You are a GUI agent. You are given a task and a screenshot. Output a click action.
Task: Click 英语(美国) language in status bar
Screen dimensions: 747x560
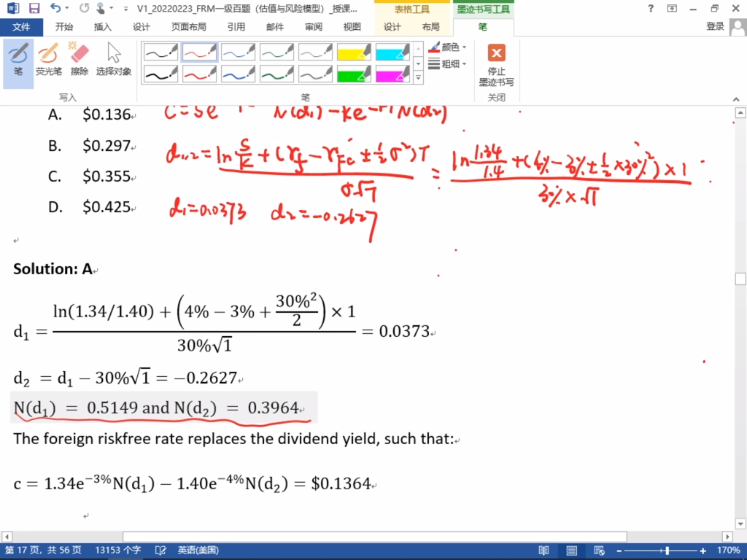pos(198,551)
